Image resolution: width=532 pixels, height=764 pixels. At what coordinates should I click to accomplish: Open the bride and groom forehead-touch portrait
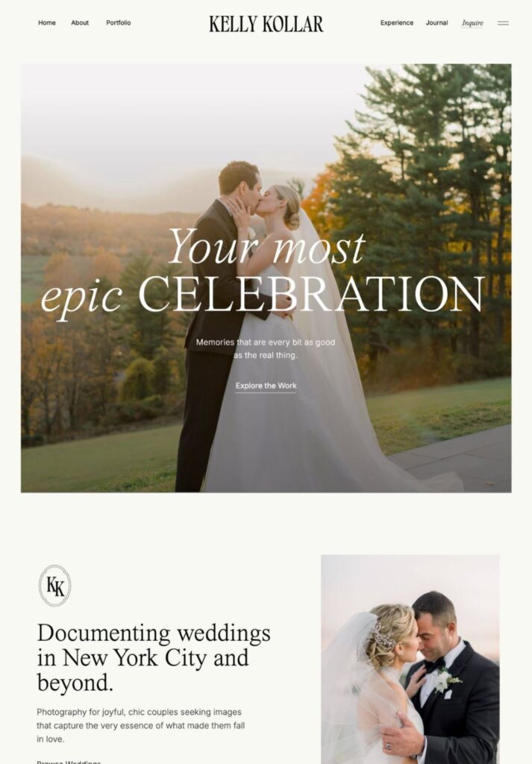410,659
